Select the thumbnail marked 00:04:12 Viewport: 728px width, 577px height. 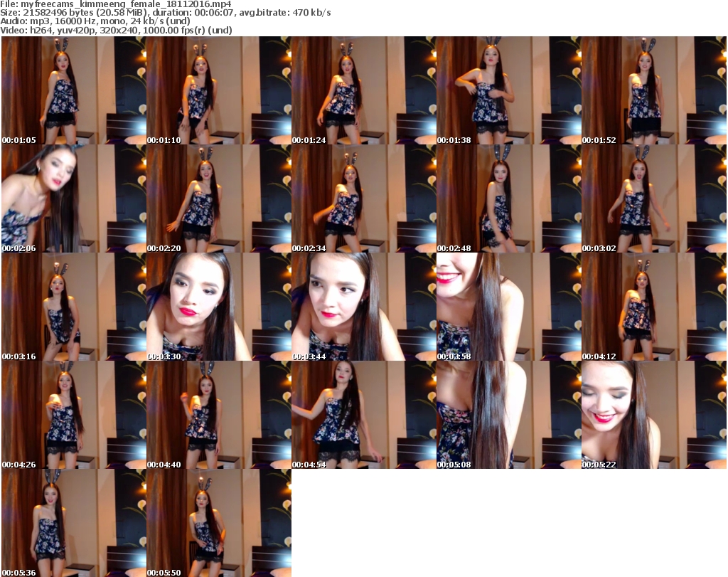653,307
